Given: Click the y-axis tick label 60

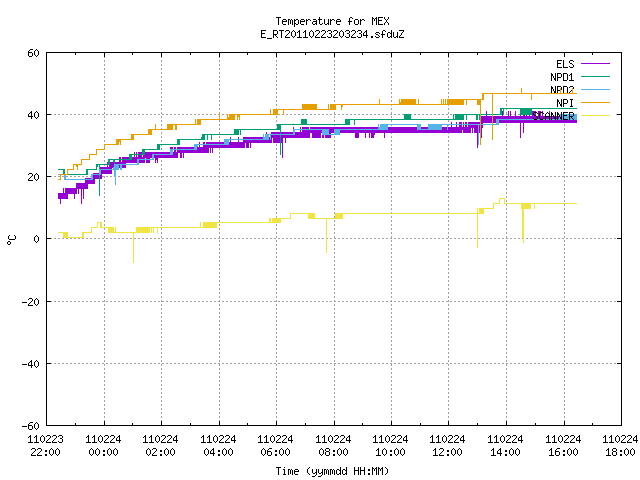Looking at the screenshot, I should (33, 53).
